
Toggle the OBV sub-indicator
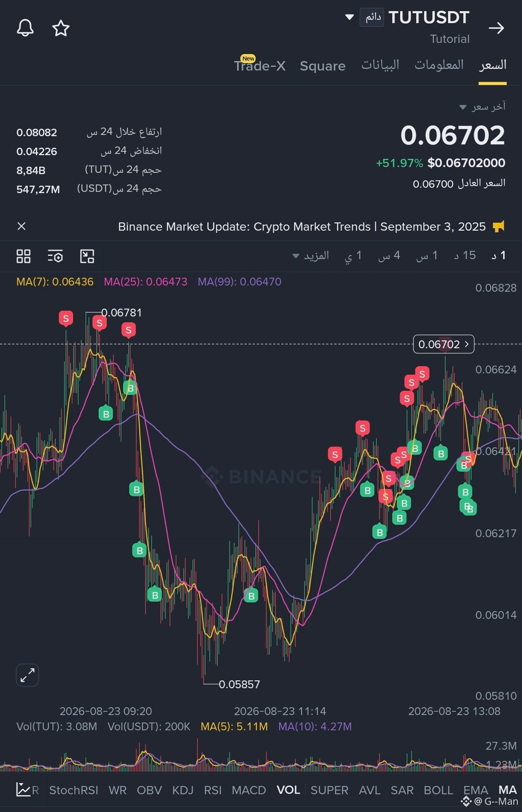click(x=149, y=790)
